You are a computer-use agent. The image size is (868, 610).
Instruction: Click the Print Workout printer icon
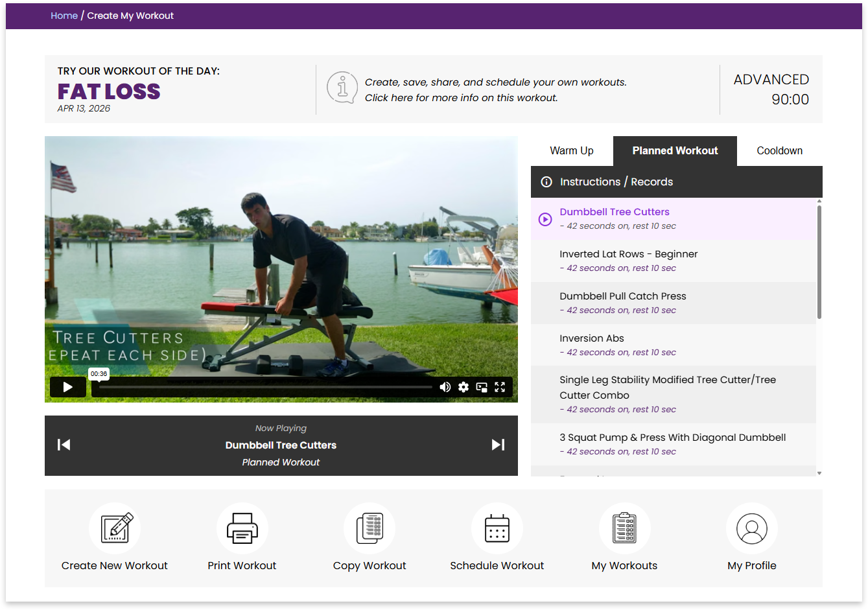[x=242, y=529]
